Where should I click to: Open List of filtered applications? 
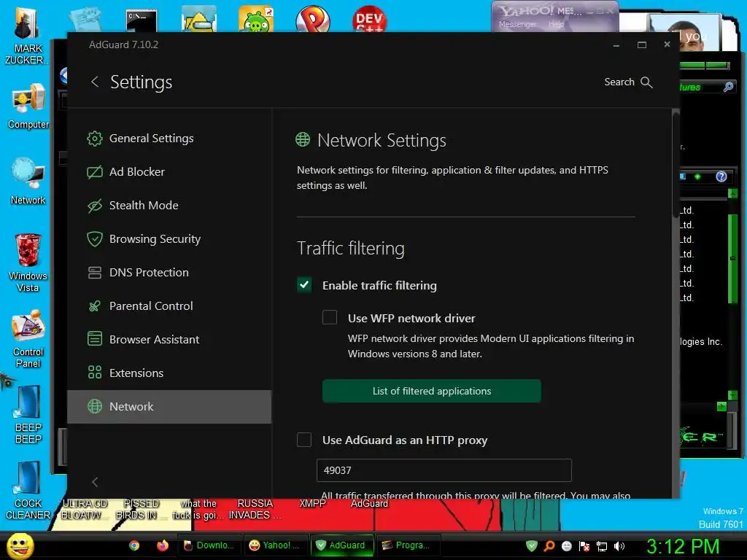pyautogui.click(x=432, y=392)
